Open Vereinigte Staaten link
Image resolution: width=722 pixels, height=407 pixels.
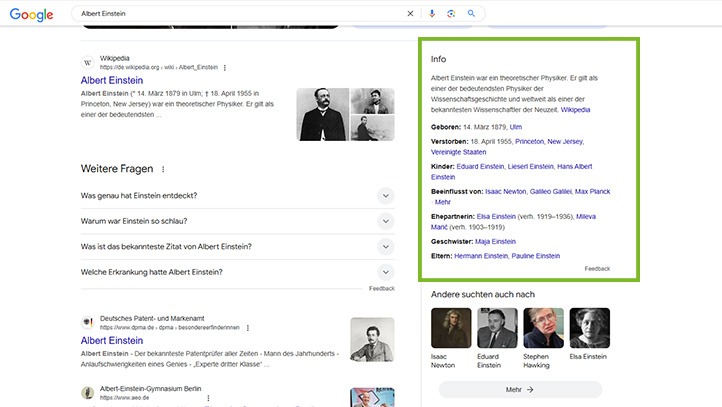pos(459,152)
